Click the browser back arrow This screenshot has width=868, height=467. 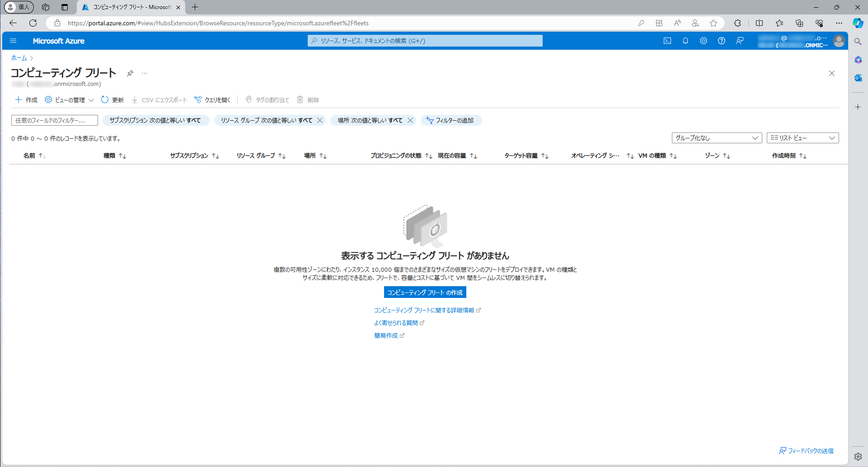pos(13,23)
